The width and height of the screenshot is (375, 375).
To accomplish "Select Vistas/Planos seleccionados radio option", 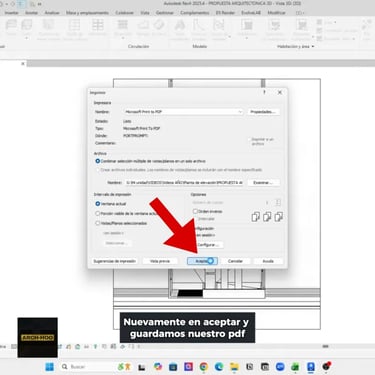I will pyautogui.click(x=98, y=223).
